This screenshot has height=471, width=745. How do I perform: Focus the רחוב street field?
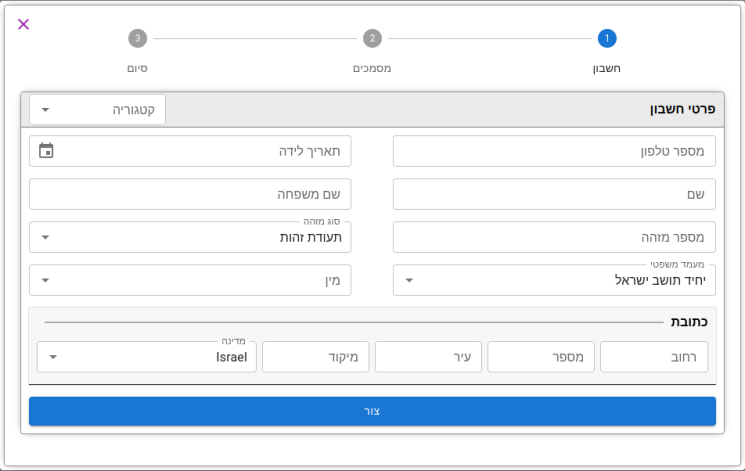coord(654,357)
